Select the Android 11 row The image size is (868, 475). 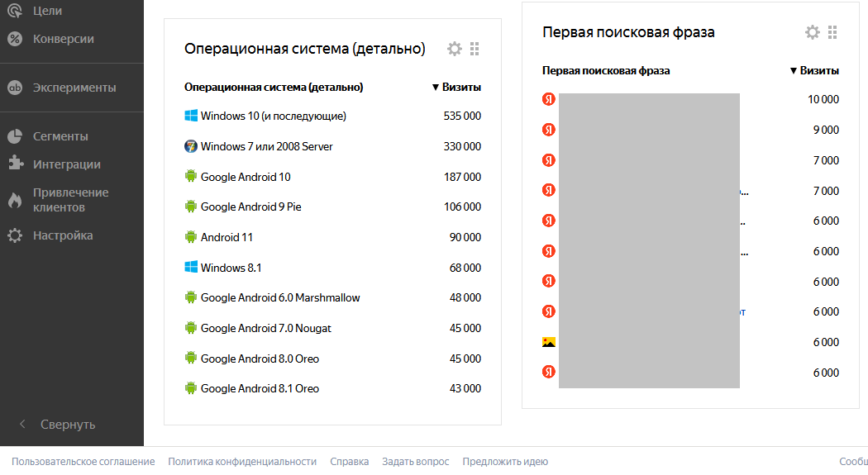(332, 237)
